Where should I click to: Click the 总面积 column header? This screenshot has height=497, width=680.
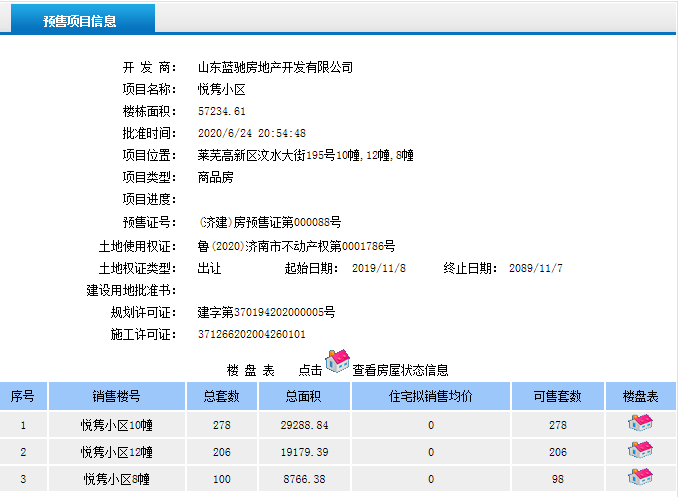pyautogui.click(x=305, y=396)
